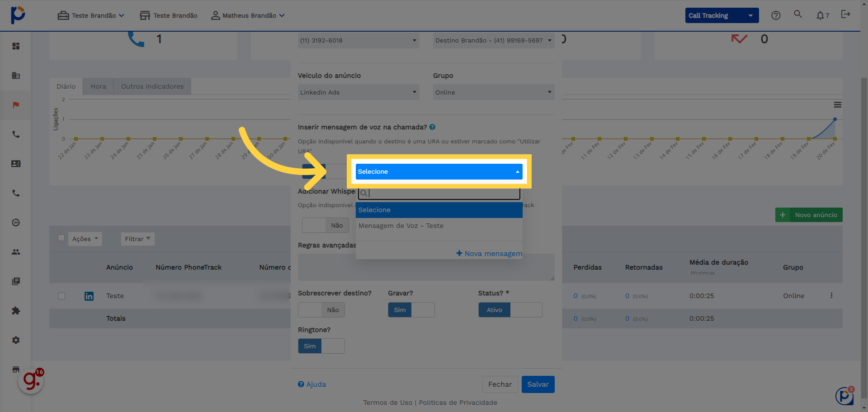Screen dimensions: 868x412
Task: Open the chart hamburger menu icon
Action: (838, 104)
